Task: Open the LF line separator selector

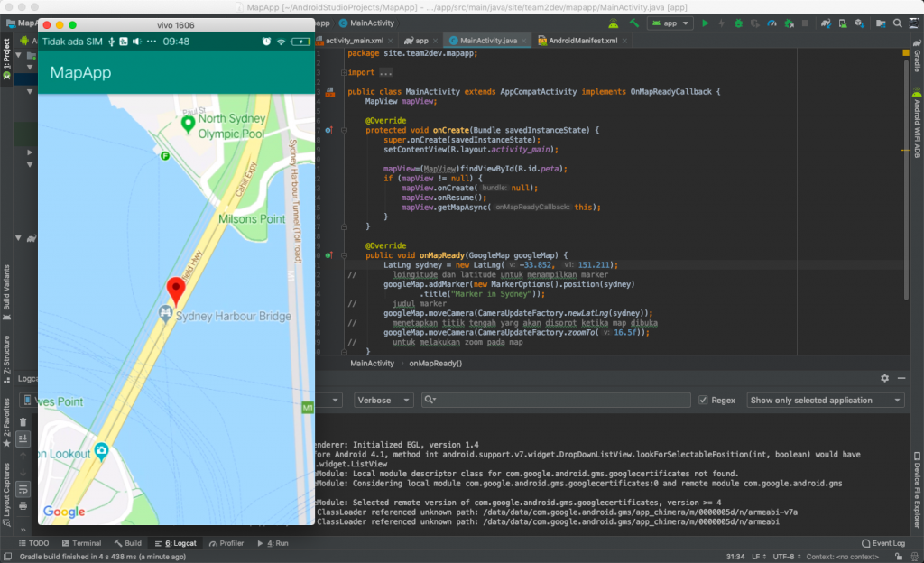Action: point(758,557)
